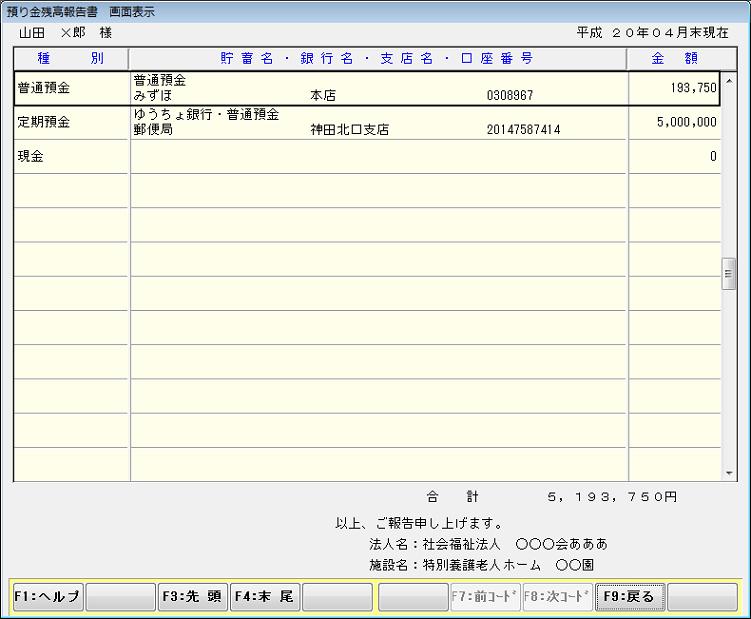The height and width of the screenshot is (619, 751).
Task: Click the 金額 column header
Action: pyautogui.click(x=672, y=58)
